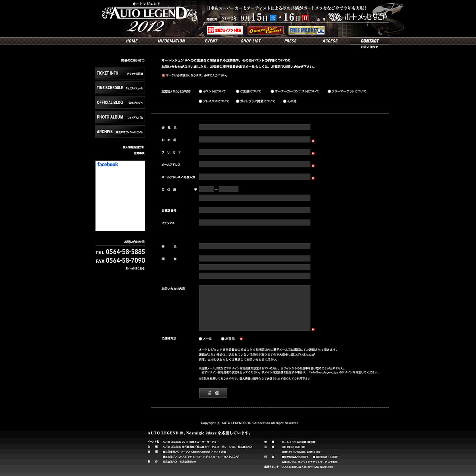This screenshot has height=476, width=476.
Task: Open the 個人情報保護方針 link
Action: tap(134, 147)
